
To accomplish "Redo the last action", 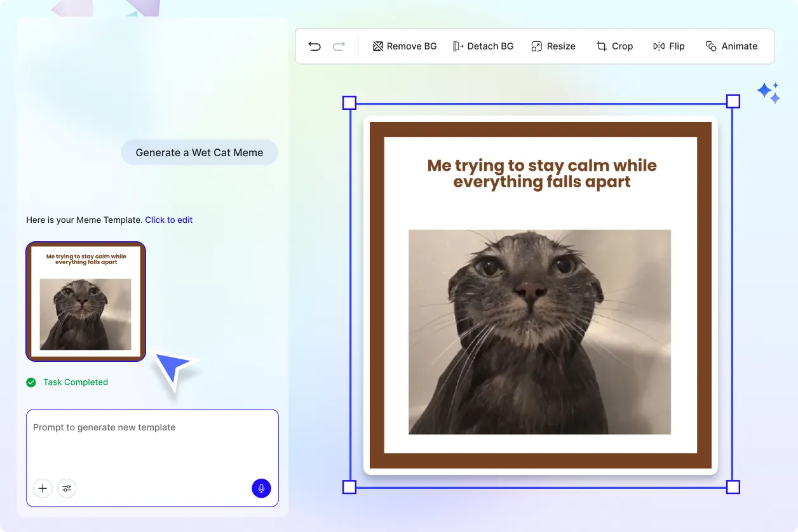I will coord(339,46).
